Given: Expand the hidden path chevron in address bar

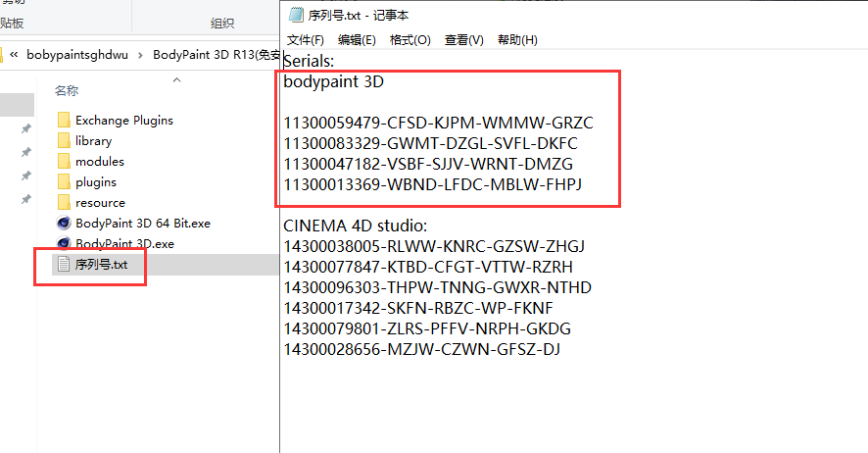Looking at the screenshot, I should [x=14, y=54].
